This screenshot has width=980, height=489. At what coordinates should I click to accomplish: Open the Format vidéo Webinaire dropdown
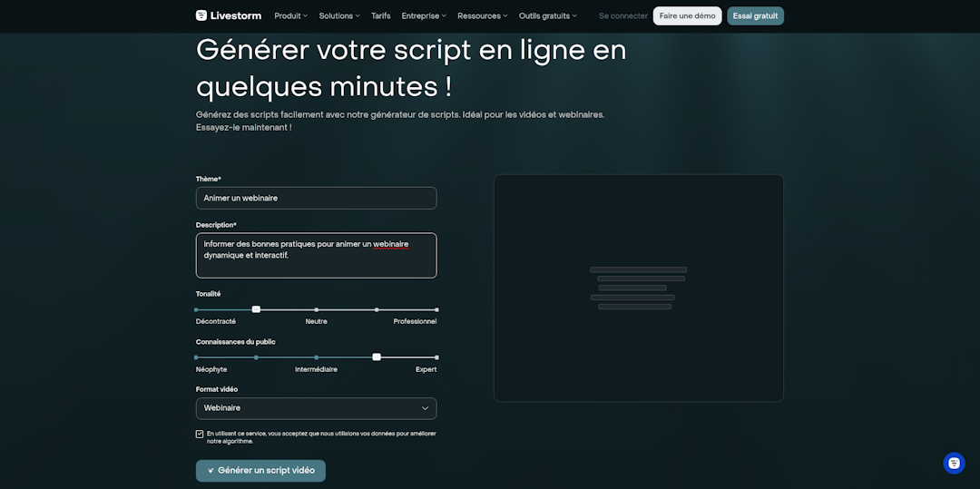pos(317,408)
